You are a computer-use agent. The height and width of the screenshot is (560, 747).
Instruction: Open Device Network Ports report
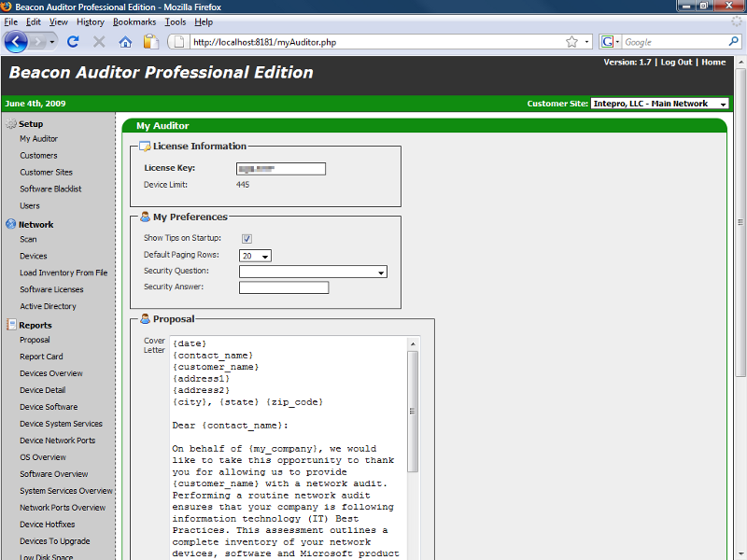[57, 441]
